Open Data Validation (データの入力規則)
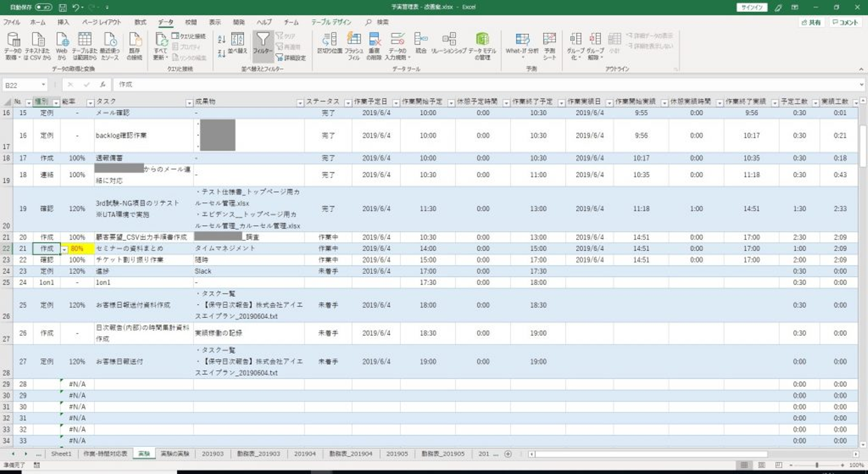868x474 pixels. point(397,46)
